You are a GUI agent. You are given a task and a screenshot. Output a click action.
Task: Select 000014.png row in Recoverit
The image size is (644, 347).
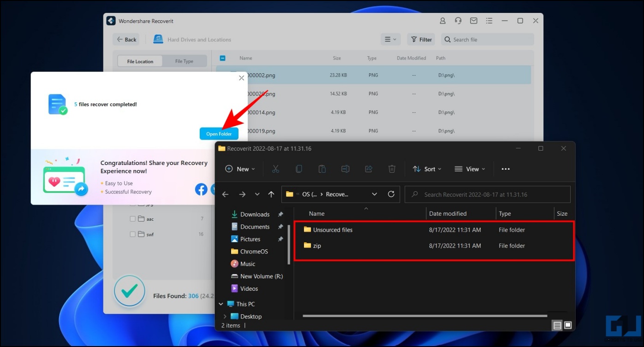click(x=374, y=112)
